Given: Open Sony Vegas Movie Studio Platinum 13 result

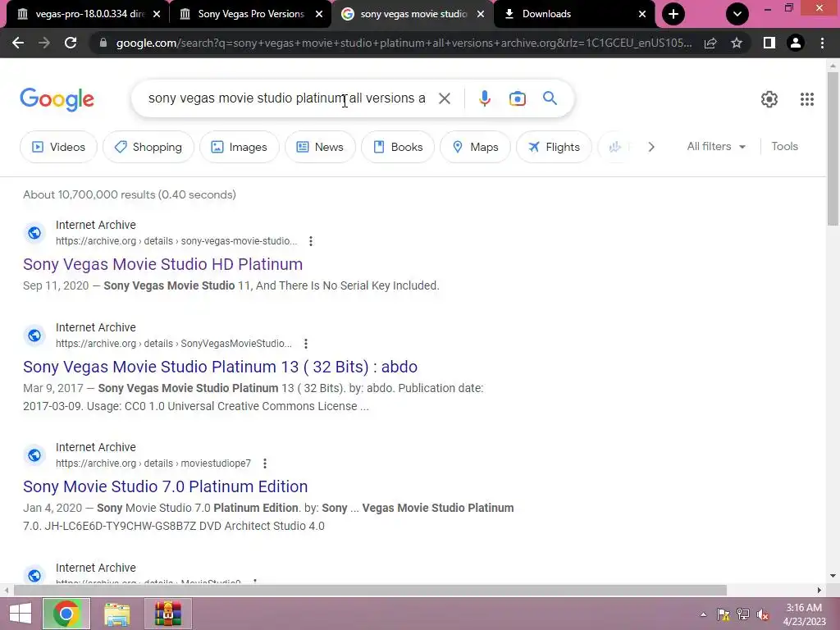Looking at the screenshot, I should pos(220,367).
